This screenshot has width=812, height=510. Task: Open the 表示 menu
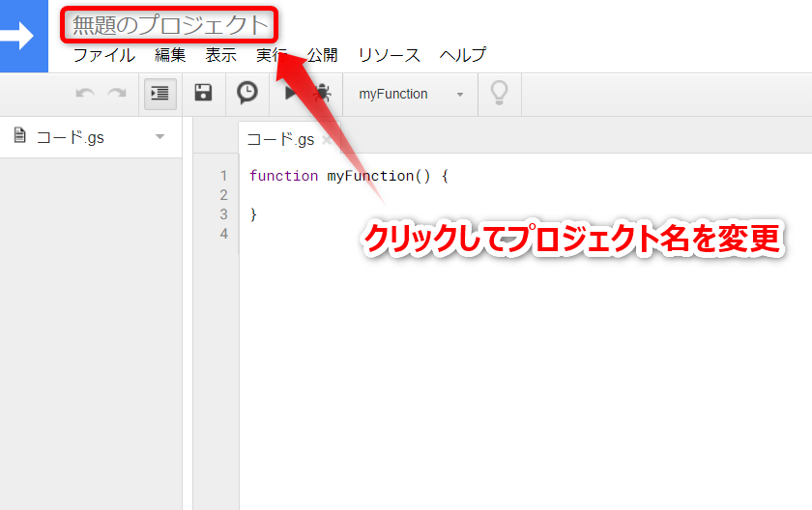(x=220, y=55)
